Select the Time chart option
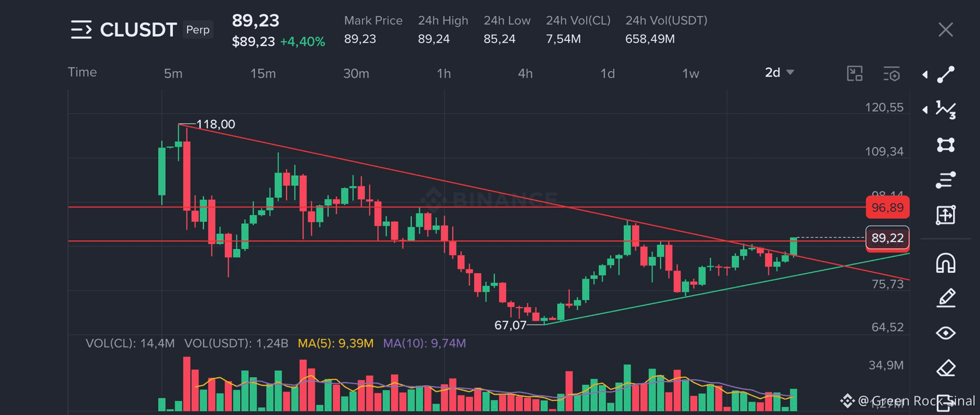 [x=82, y=72]
